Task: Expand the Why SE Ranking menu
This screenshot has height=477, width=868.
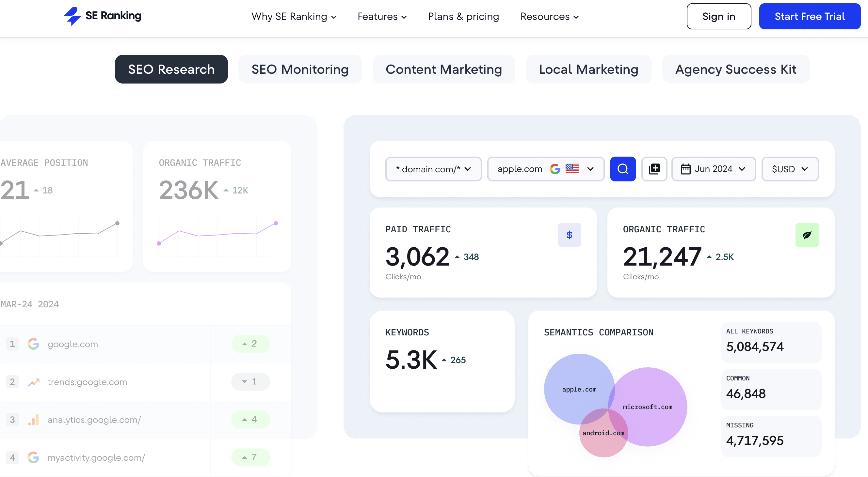Action: [x=294, y=17]
